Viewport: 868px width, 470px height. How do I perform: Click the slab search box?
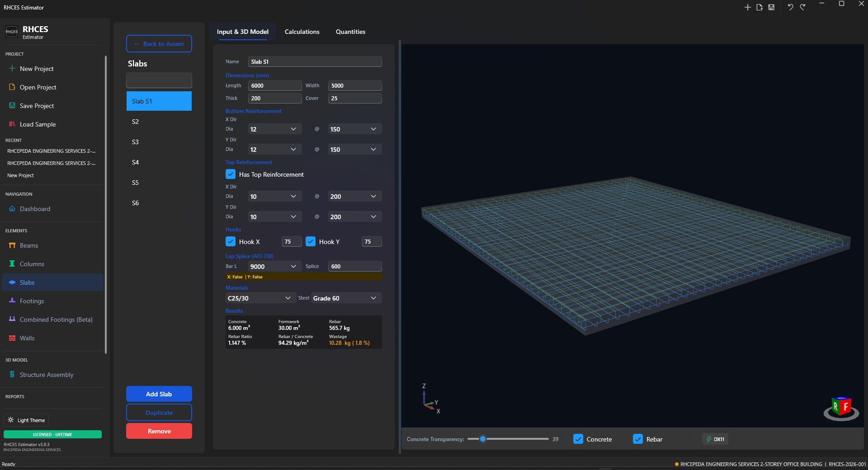159,80
